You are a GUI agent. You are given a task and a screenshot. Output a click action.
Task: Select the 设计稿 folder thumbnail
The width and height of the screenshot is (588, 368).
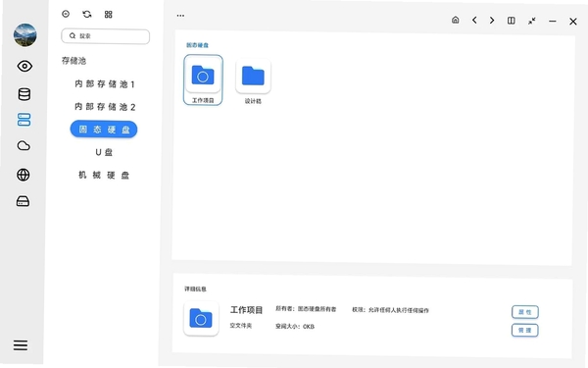coord(253,80)
